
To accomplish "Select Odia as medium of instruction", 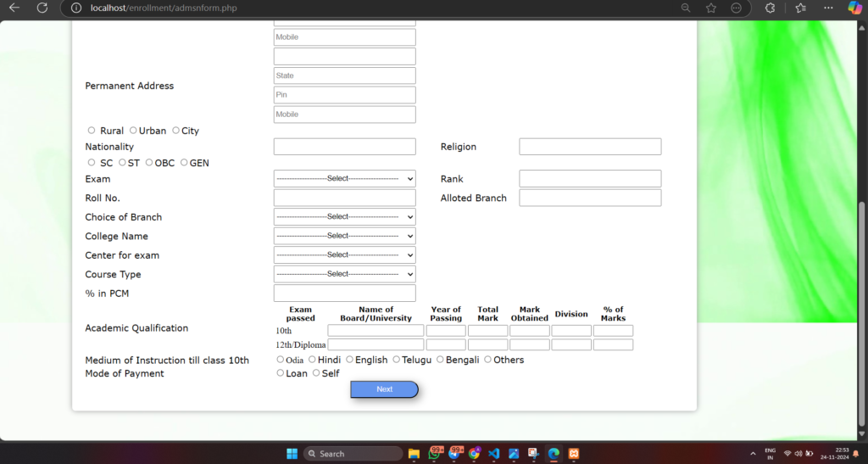I will pos(280,360).
